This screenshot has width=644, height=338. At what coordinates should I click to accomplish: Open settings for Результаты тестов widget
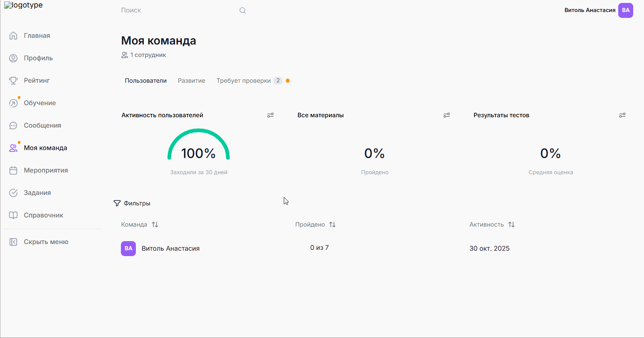(x=622, y=115)
